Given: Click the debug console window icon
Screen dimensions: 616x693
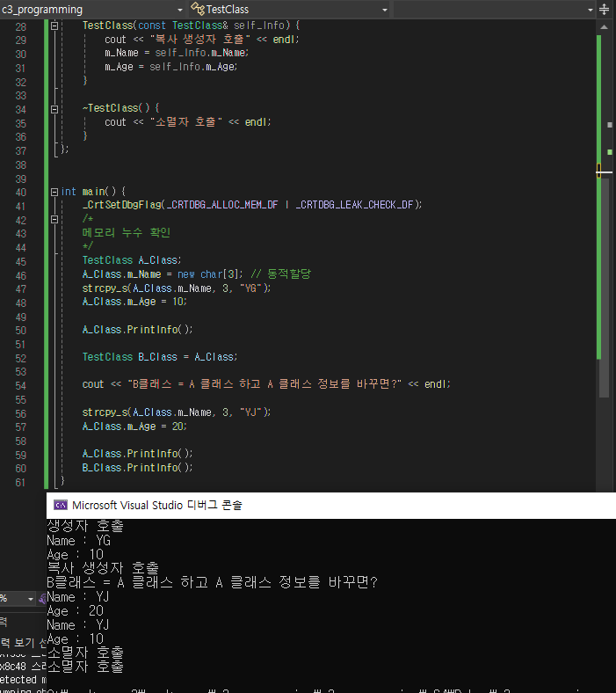Looking at the screenshot, I should click(60, 505).
